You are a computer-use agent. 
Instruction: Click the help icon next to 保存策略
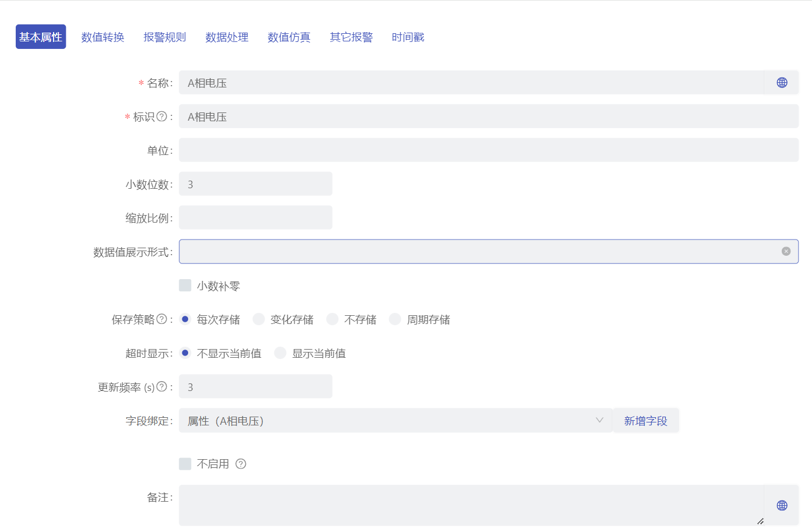tap(162, 319)
